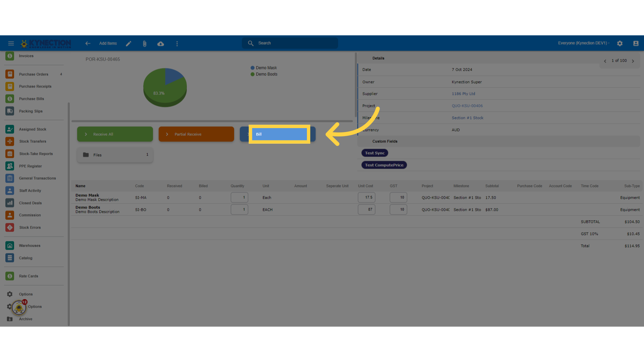Select the Purchase Orders sidebar icon
Screen dimensions: 644x362
[9, 74]
